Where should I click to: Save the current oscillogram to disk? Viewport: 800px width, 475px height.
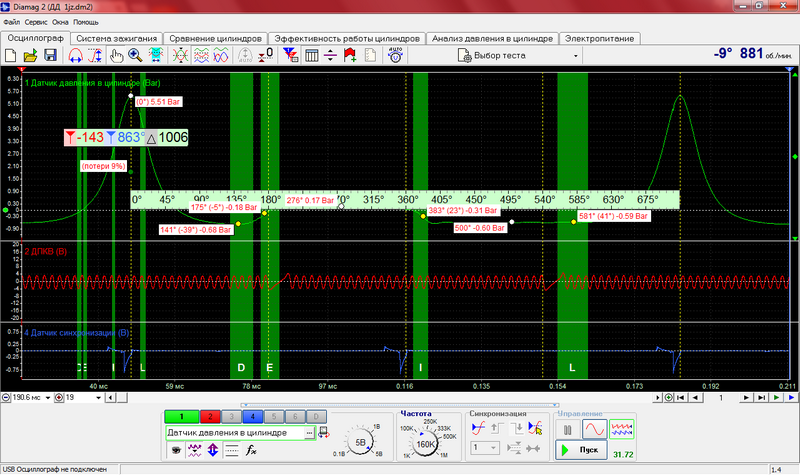pos(50,55)
